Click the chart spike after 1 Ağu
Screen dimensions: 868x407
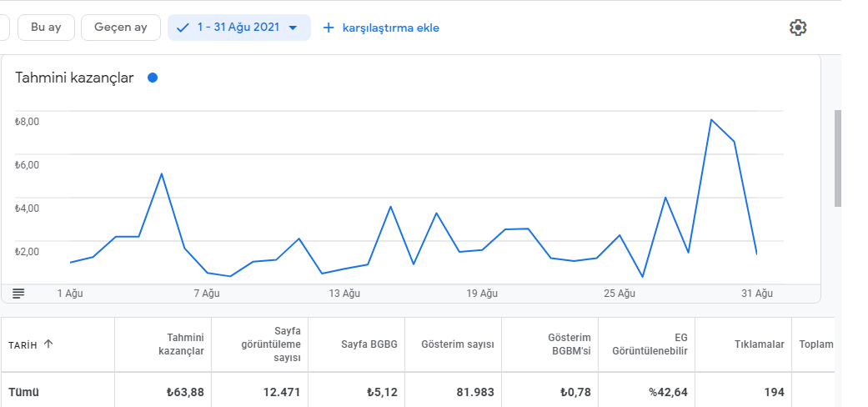[162, 174]
